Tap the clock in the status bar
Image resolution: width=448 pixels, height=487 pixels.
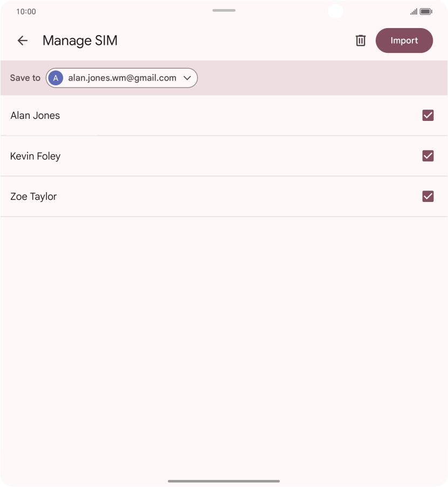click(27, 11)
